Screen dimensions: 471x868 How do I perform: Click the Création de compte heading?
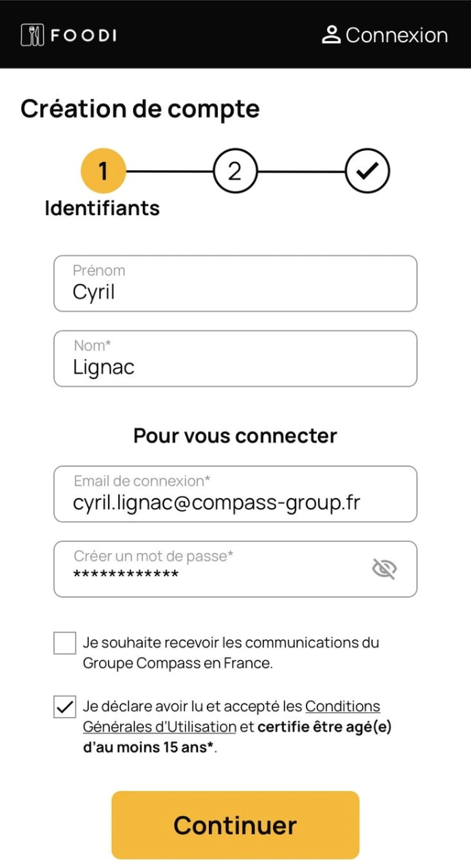(x=140, y=109)
